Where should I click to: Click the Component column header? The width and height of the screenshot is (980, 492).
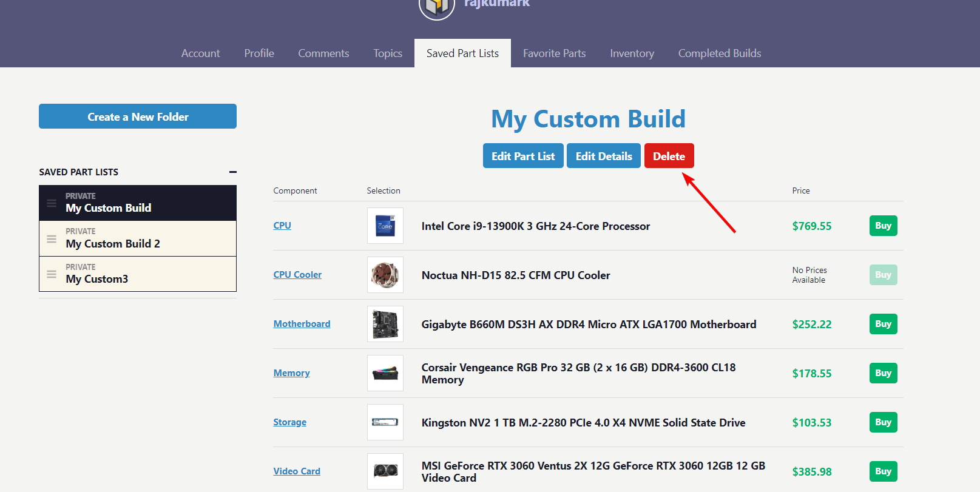295,190
